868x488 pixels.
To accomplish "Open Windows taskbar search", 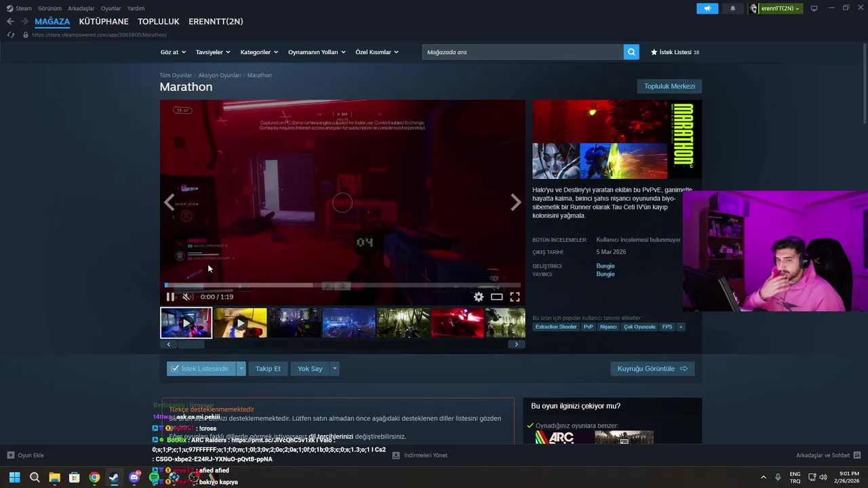I will coord(35,477).
